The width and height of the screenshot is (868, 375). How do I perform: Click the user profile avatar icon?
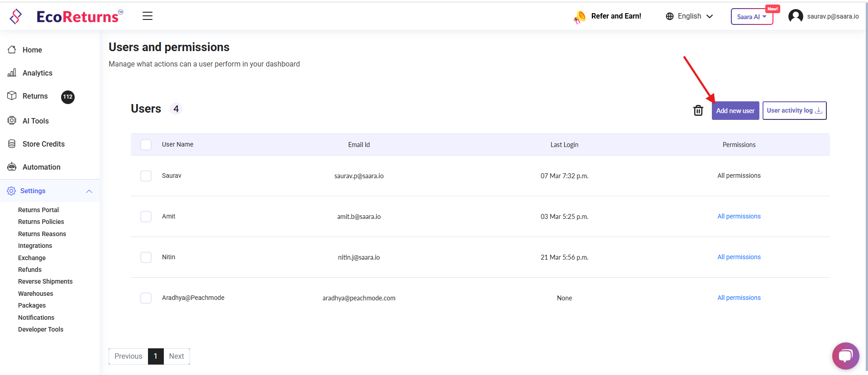tap(795, 16)
